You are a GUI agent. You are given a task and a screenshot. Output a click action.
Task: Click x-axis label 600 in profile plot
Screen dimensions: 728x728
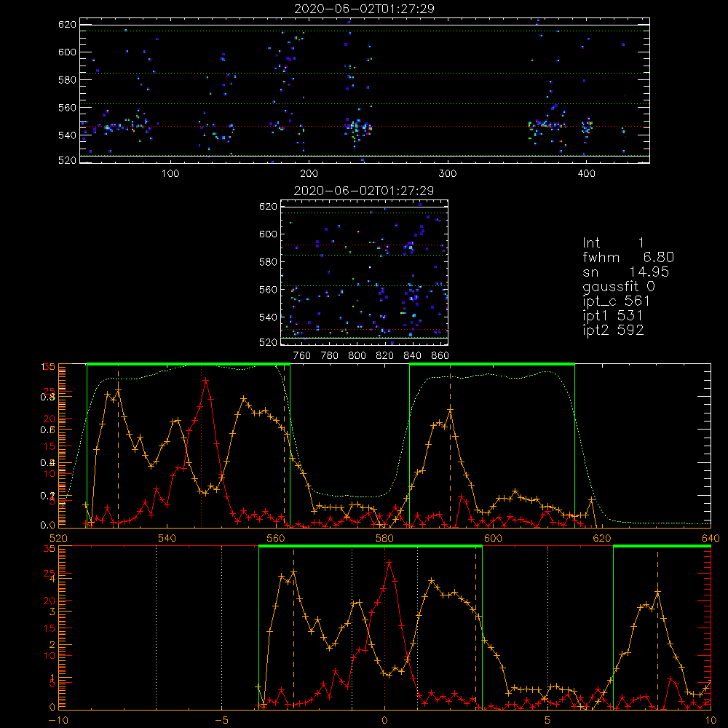pyautogui.click(x=493, y=538)
